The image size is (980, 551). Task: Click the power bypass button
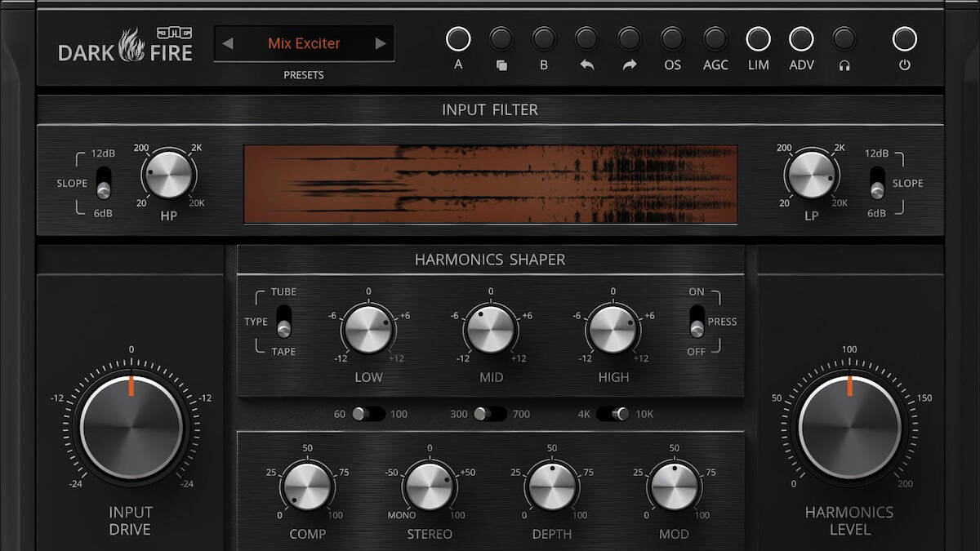(904, 39)
